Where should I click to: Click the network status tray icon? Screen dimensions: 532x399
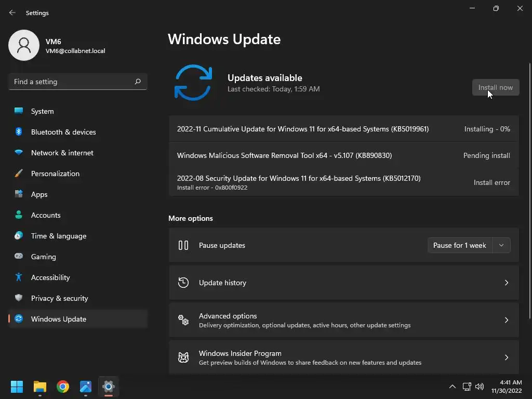(467, 387)
